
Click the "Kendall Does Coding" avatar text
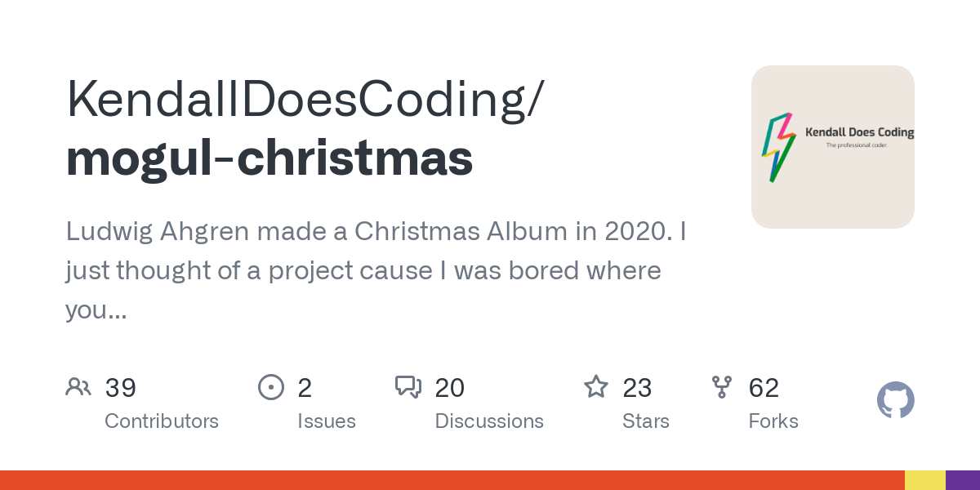click(x=859, y=132)
